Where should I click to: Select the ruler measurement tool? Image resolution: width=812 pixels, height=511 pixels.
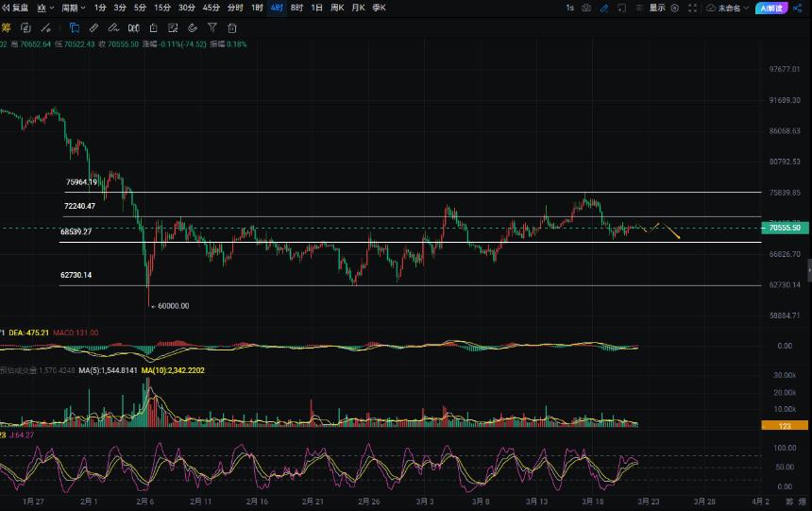(93, 28)
